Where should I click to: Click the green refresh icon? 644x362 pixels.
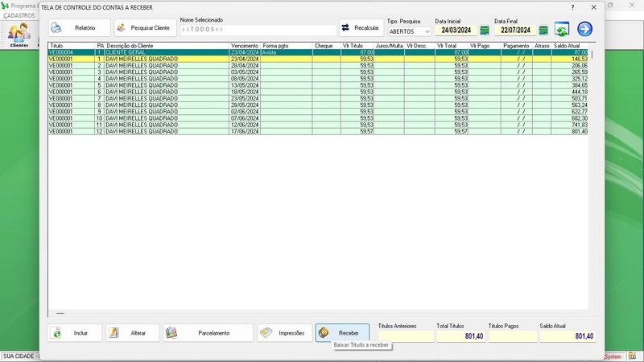click(562, 30)
